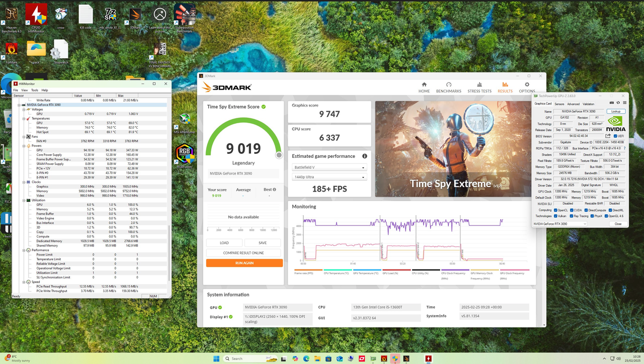
Task: Toggle DirectML checkbox in GPU-Z
Action: click(x=610, y=210)
